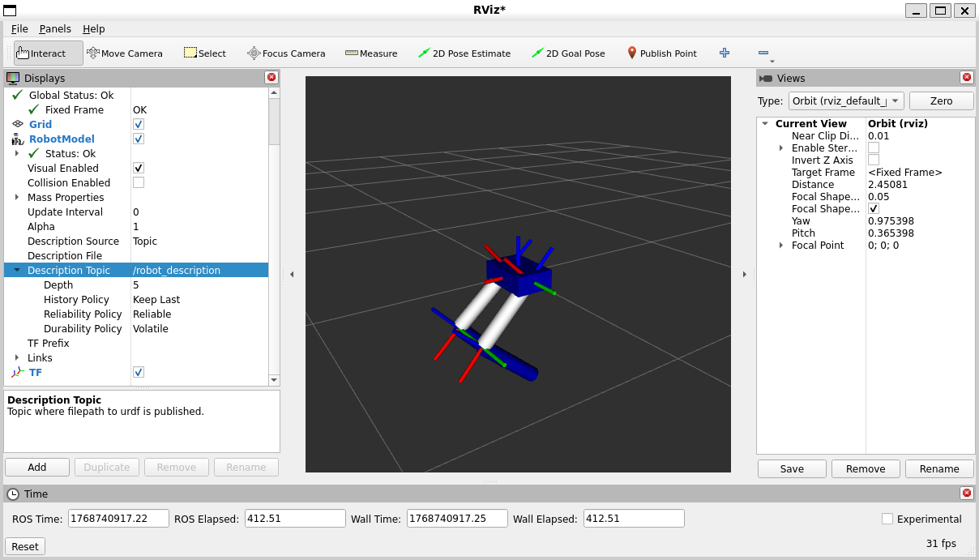
Task: Toggle the Experimental checkbox
Action: pos(887,519)
